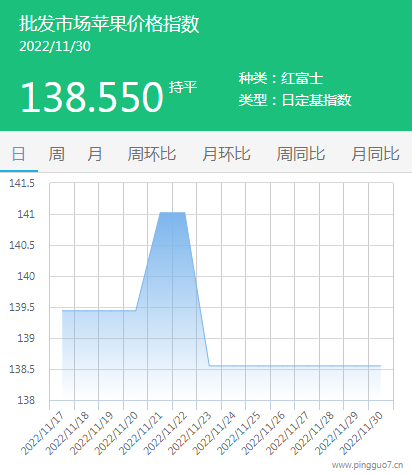Click the chart peak at 141
412x475 pixels.
coord(172,213)
